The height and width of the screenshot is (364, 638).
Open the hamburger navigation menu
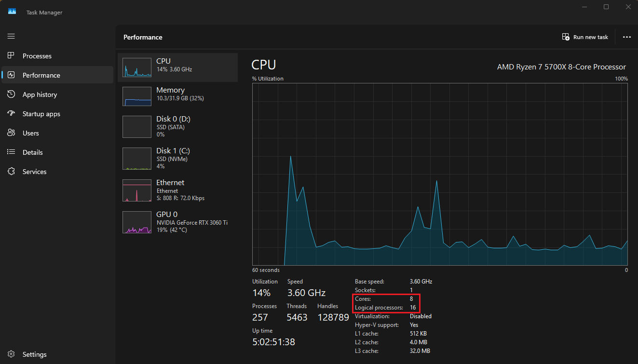pos(11,36)
